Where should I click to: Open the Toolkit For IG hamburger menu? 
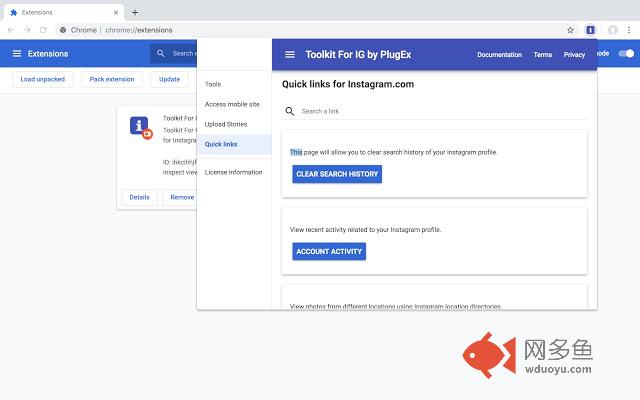[x=290, y=55]
